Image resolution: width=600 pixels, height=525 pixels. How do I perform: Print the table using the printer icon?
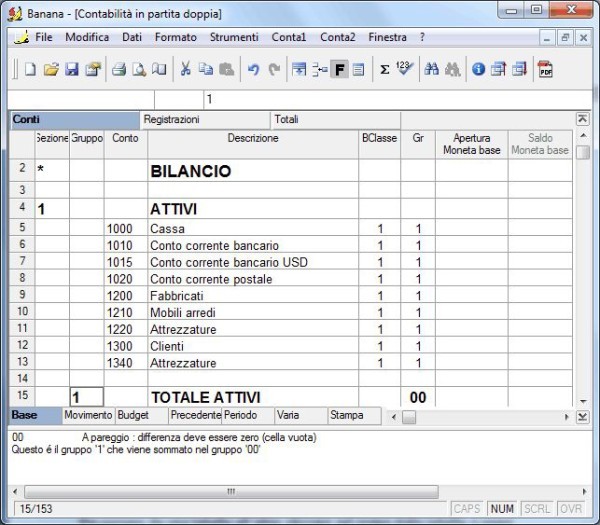pos(118,70)
